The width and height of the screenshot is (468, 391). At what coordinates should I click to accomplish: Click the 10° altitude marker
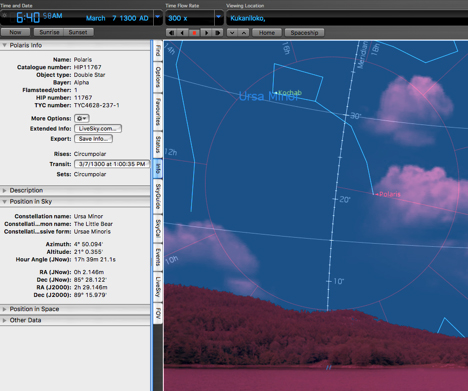pyautogui.click(x=339, y=281)
